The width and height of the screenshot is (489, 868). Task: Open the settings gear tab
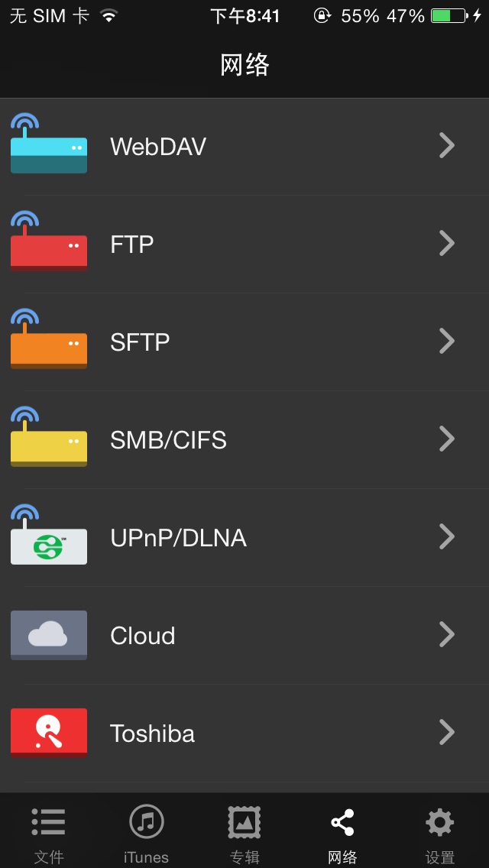click(439, 833)
